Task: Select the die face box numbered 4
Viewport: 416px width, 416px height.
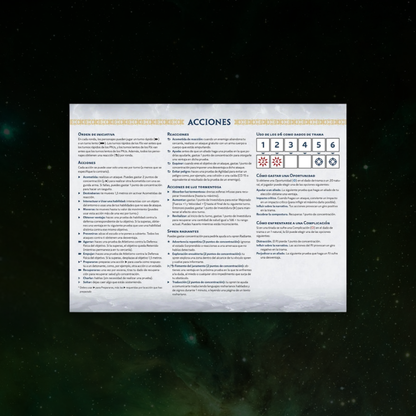Action: [305, 145]
